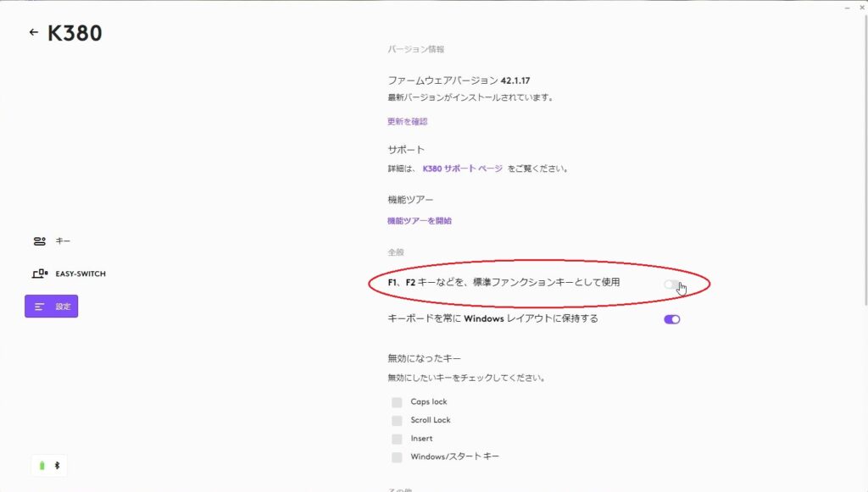Minimize the window
This screenshot has height=492, width=868.
click(847, 8)
